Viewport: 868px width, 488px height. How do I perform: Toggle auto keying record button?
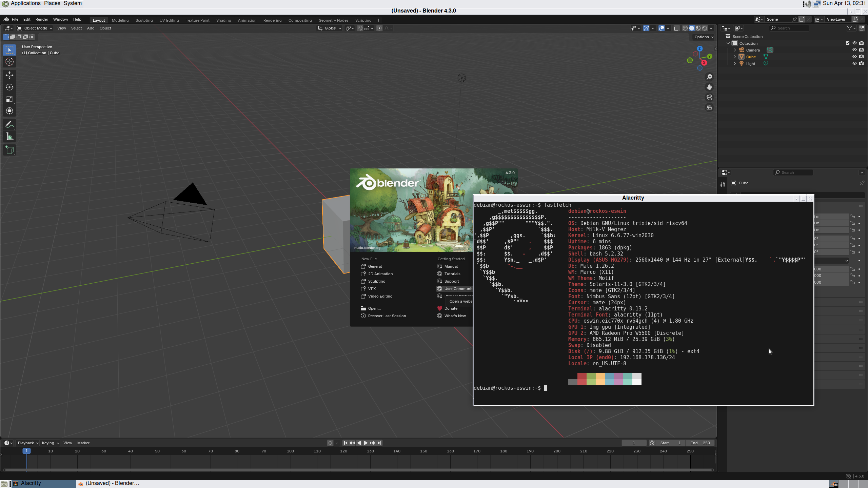pyautogui.click(x=330, y=443)
